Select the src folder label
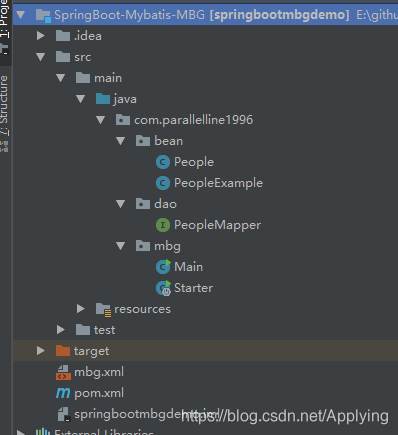The height and width of the screenshot is (435, 398). click(x=82, y=57)
